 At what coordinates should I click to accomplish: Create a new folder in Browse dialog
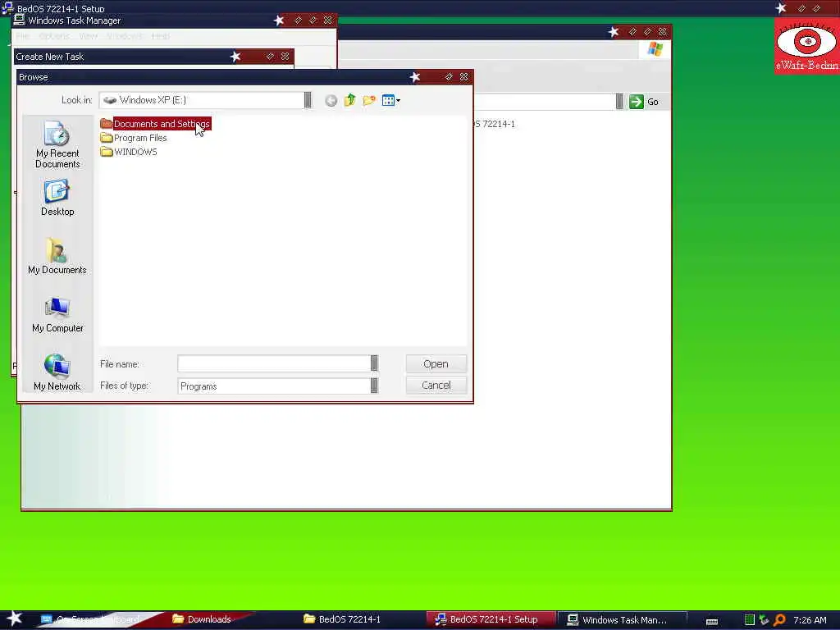coord(369,100)
